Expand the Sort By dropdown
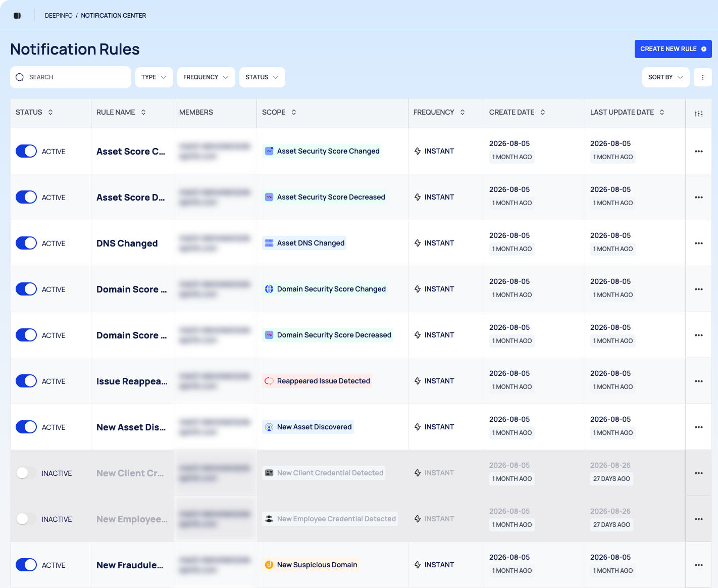The width and height of the screenshot is (718, 588). (665, 77)
